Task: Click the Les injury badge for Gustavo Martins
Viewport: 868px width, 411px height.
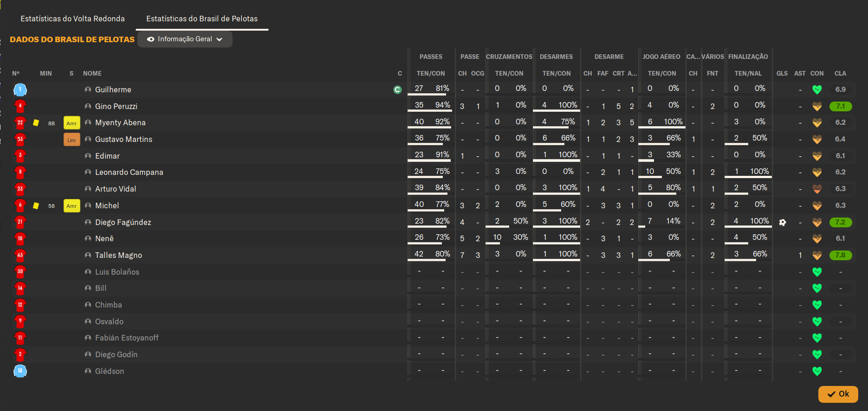Action: point(71,140)
